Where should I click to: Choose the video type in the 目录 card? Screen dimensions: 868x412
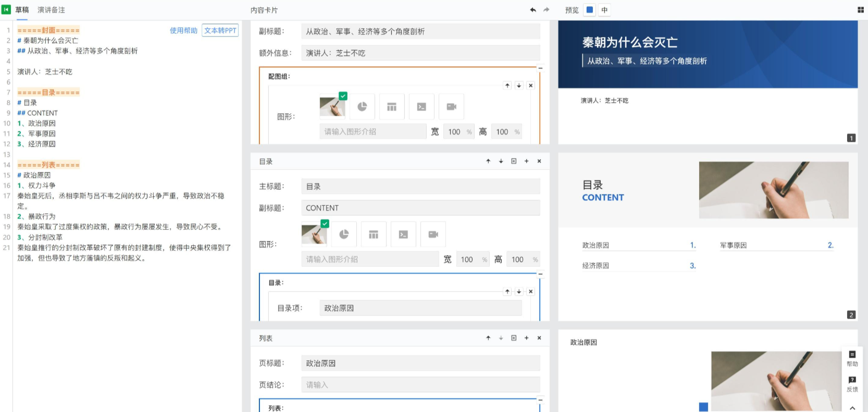433,234
